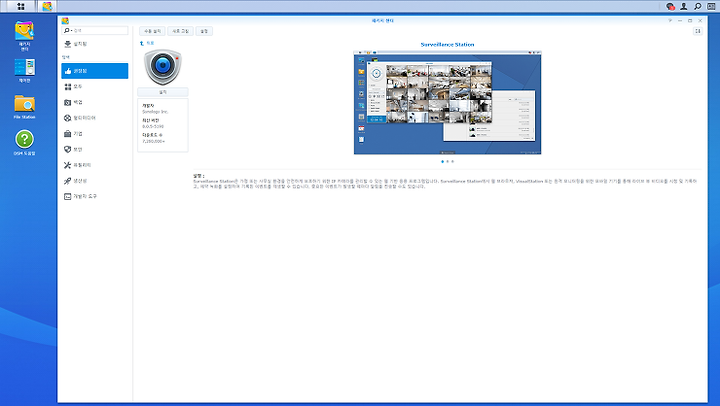Click the Surveillance Station camera package icon
The image size is (720, 406).
[163, 67]
